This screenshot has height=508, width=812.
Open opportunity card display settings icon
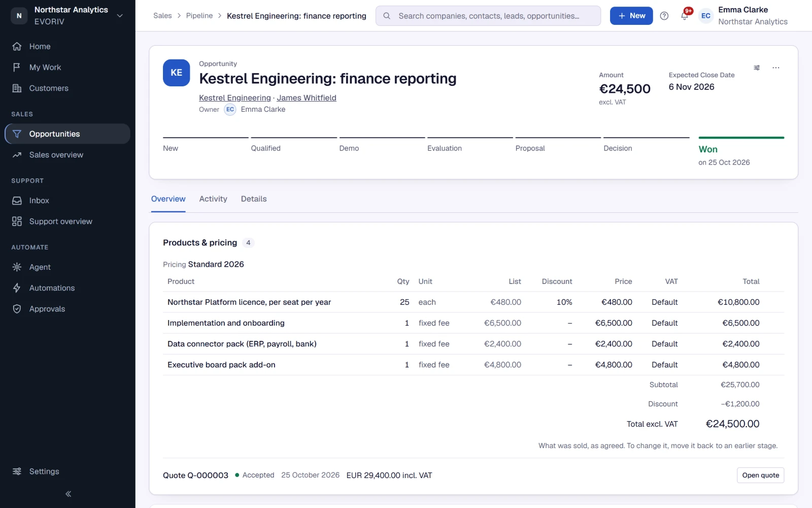coord(757,68)
